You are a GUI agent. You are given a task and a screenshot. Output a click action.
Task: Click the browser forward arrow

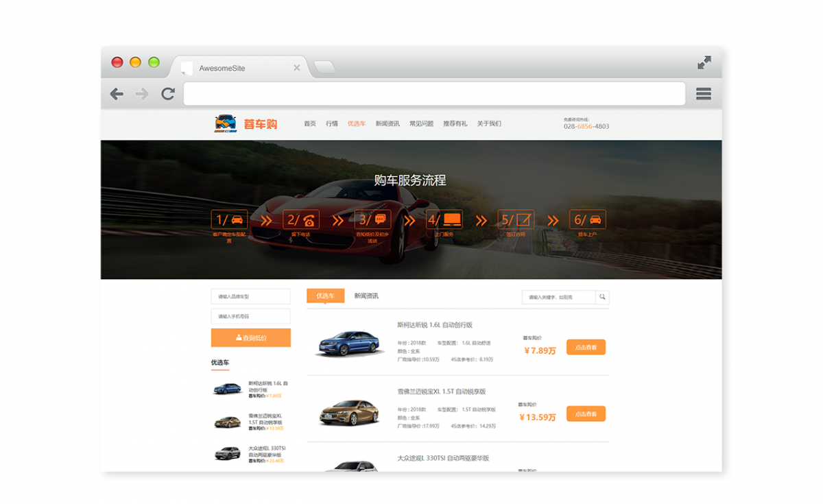142,94
